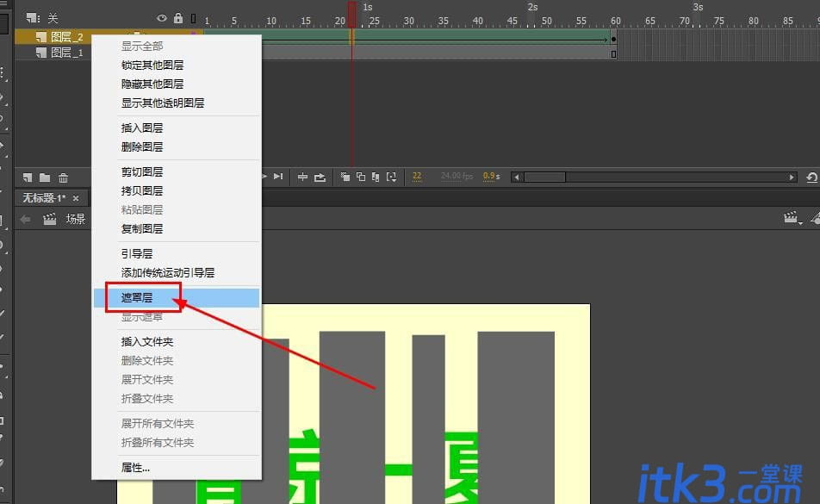This screenshot has height=504, width=820.
Task: Click the end frame of 图层_1
Action: pyautogui.click(x=614, y=54)
